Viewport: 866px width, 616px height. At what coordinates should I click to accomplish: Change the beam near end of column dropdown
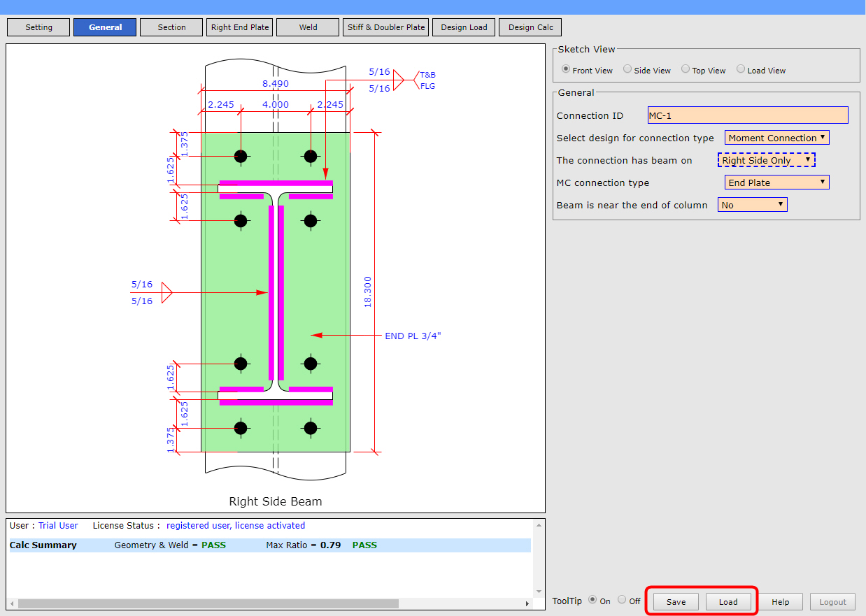pos(752,204)
